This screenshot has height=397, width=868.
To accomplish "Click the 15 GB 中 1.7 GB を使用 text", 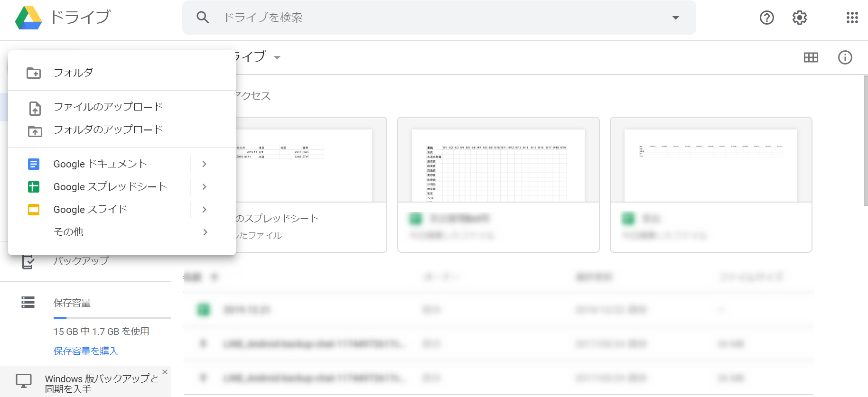I will coord(102,331).
